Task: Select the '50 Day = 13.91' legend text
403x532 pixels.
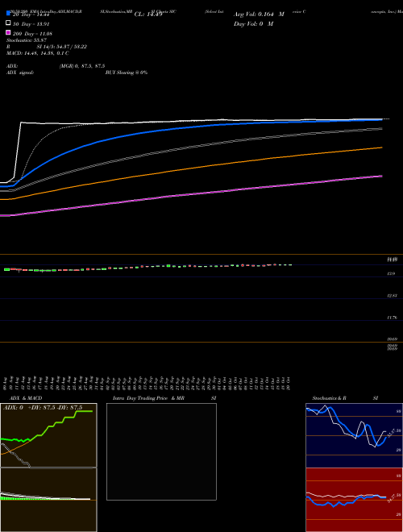Action: (31, 24)
